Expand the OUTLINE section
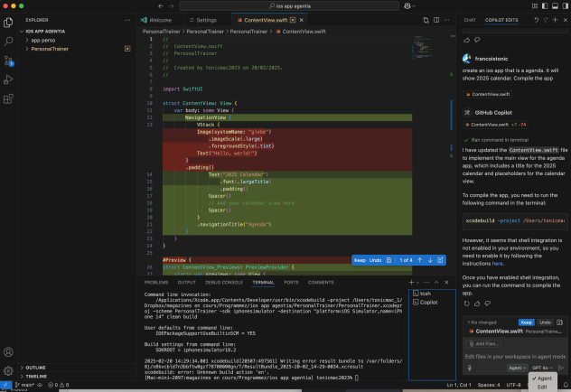 pos(35,368)
